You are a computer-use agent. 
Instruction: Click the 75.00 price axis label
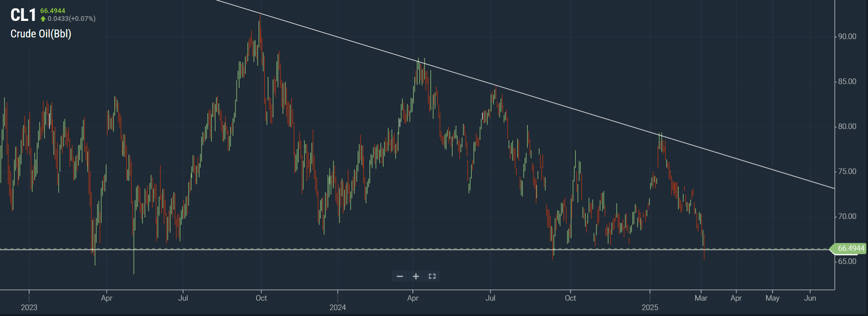pyautogui.click(x=847, y=171)
